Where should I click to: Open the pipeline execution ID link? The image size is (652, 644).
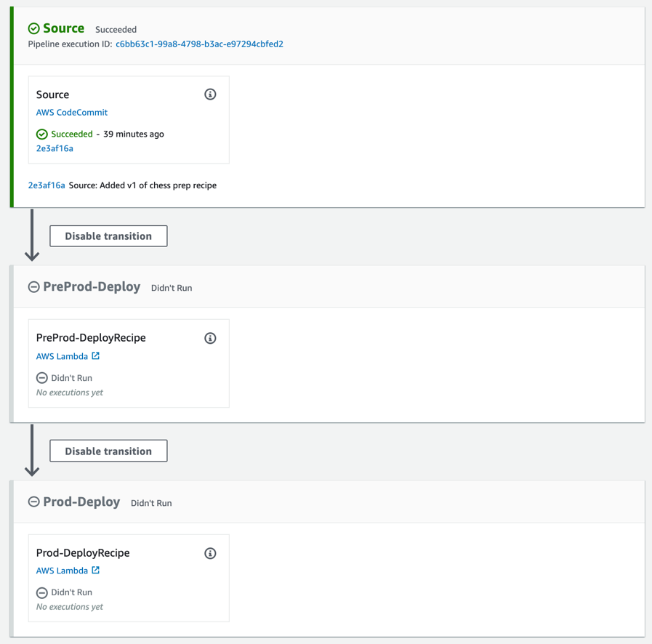[x=200, y=44]
